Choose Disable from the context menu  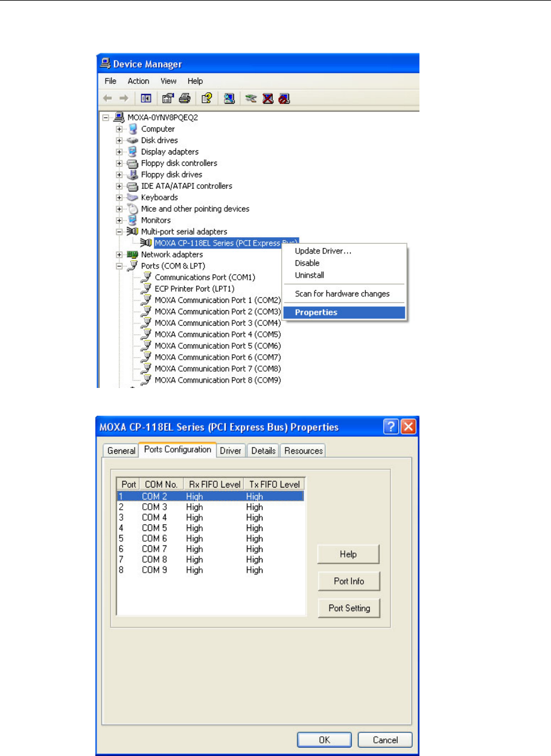click(345, 263)
